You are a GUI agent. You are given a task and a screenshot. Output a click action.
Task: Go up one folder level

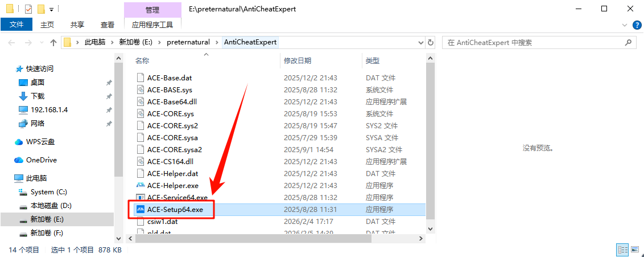(x=53, y=42)
